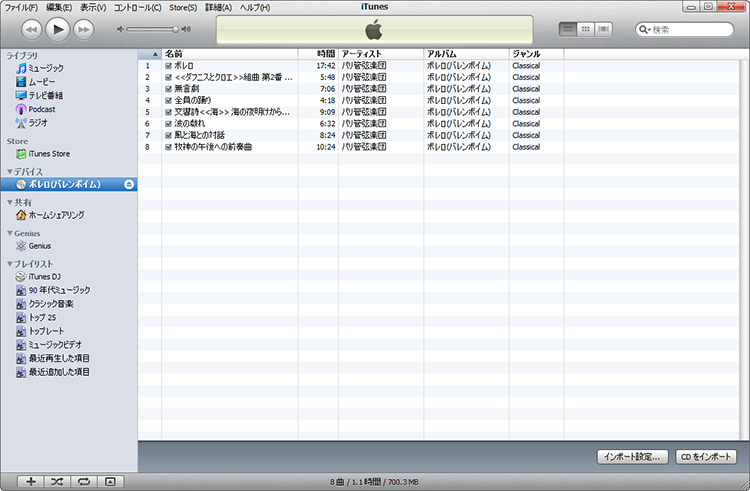Sort by 名前 name column header

click(x=230, y=54)
